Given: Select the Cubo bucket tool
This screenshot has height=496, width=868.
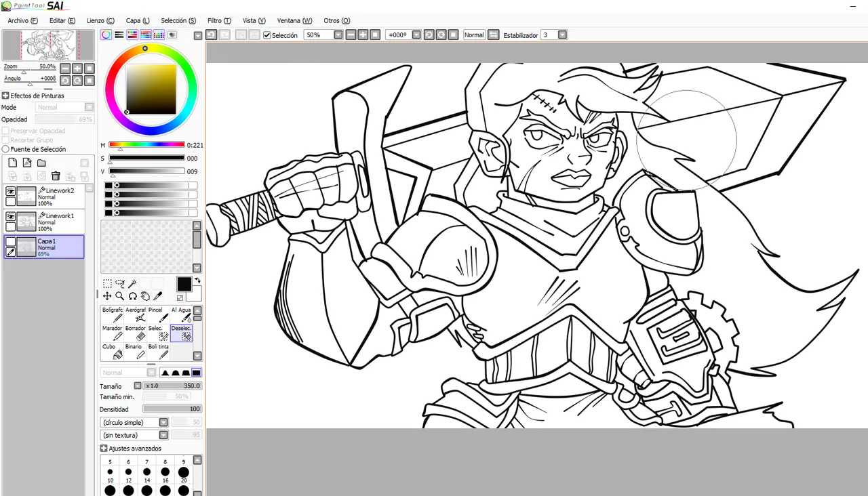Looking at the screenshot, I should (113, 351).
